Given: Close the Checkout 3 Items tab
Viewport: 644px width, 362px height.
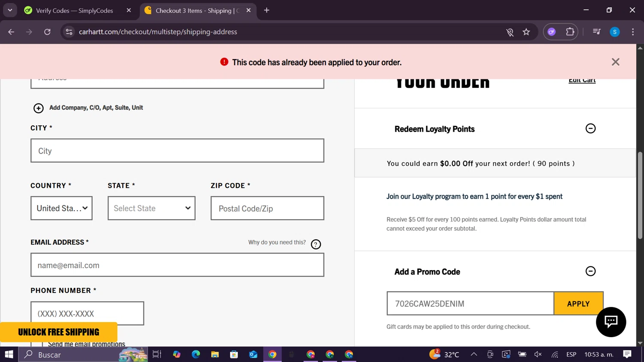Looking at the screenshot, I should (249, 10).
